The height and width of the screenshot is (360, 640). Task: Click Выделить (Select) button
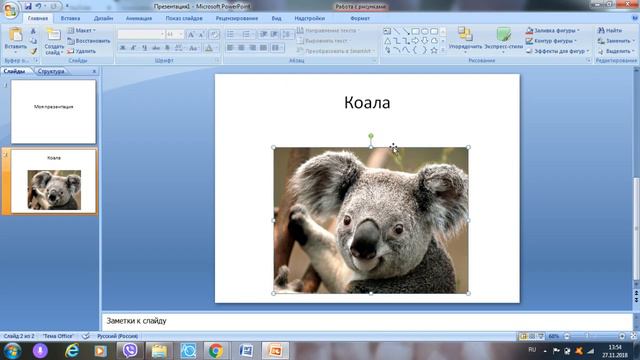(616, 51)
